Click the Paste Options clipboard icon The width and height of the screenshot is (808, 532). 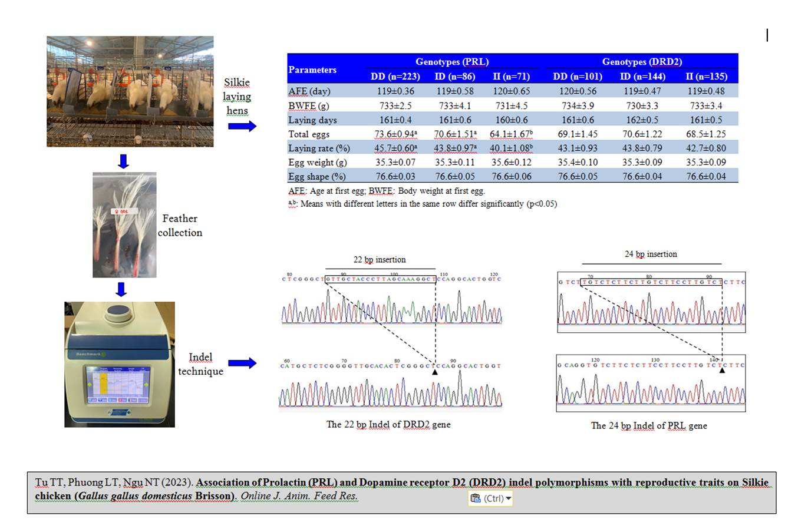point(476,498)
